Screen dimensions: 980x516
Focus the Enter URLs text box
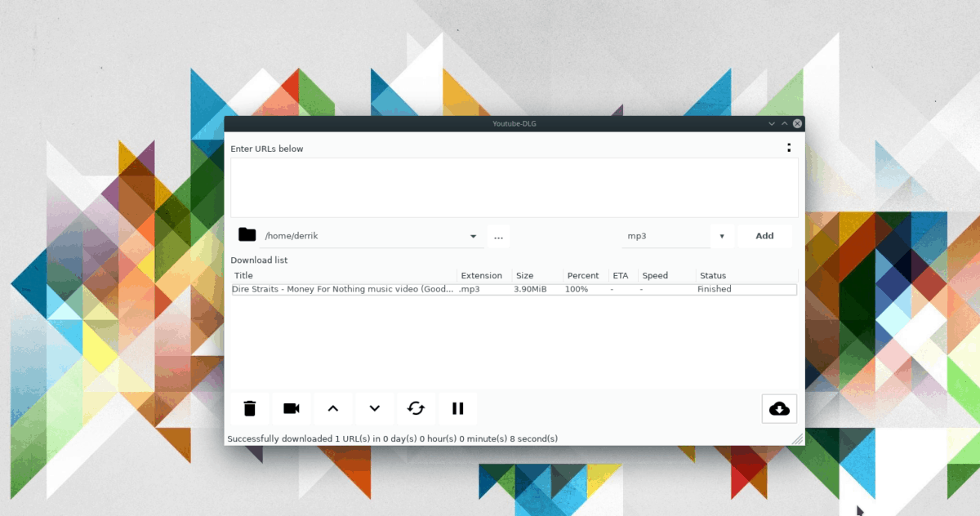click(x=514, y=188)
